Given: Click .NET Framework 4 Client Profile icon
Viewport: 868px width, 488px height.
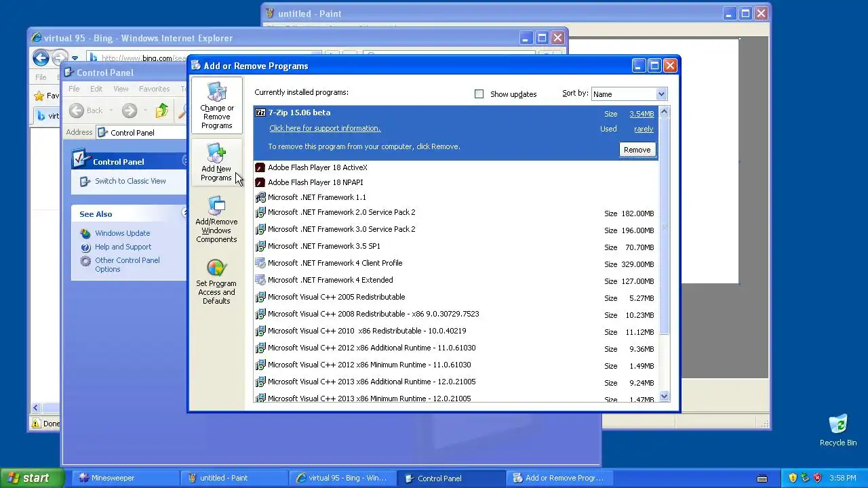Looking at the screenshot, I should click(260, 263).
